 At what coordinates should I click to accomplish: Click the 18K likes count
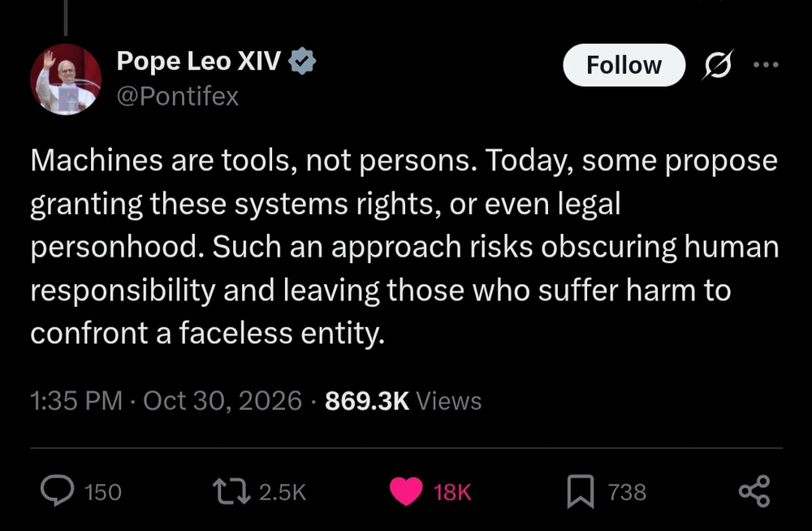click(452, 492)
